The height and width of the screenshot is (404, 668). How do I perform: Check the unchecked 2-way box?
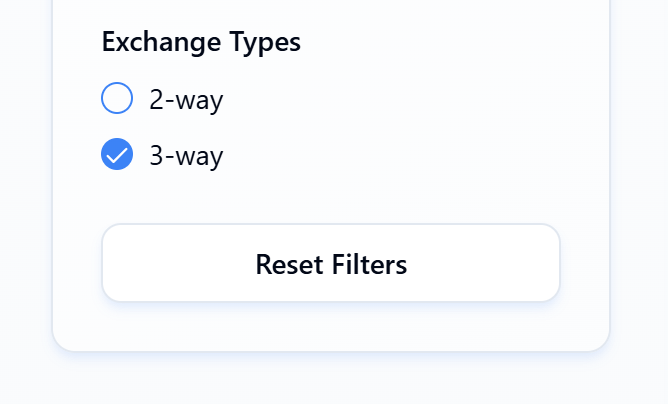click(x=117, y=99)
